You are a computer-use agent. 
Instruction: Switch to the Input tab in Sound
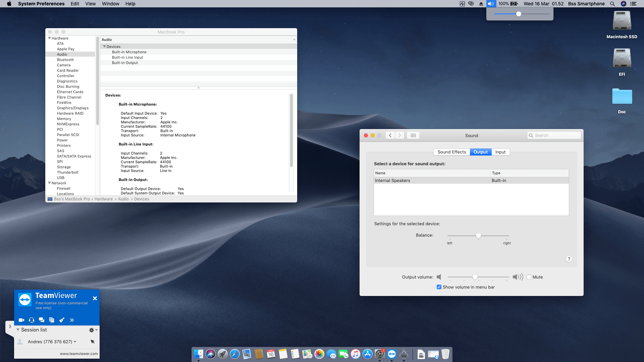(500, 152)
